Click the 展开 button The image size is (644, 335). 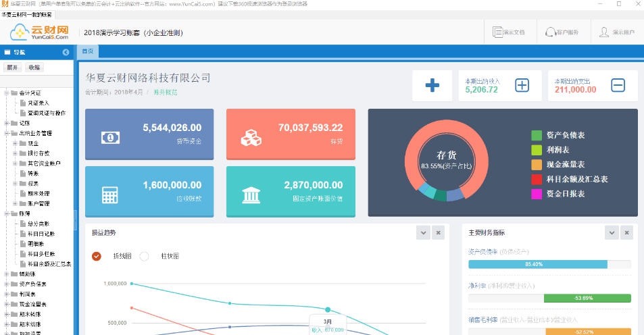[x=12, y=68]
